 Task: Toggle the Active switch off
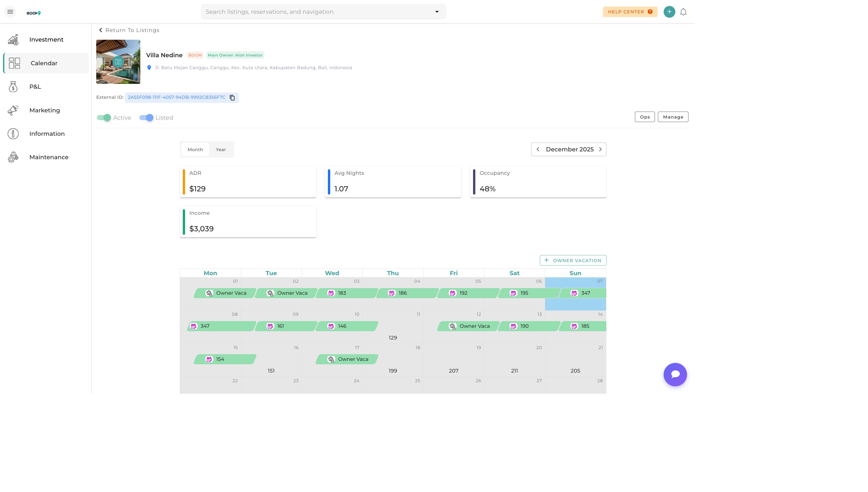(x=104, y=118)
